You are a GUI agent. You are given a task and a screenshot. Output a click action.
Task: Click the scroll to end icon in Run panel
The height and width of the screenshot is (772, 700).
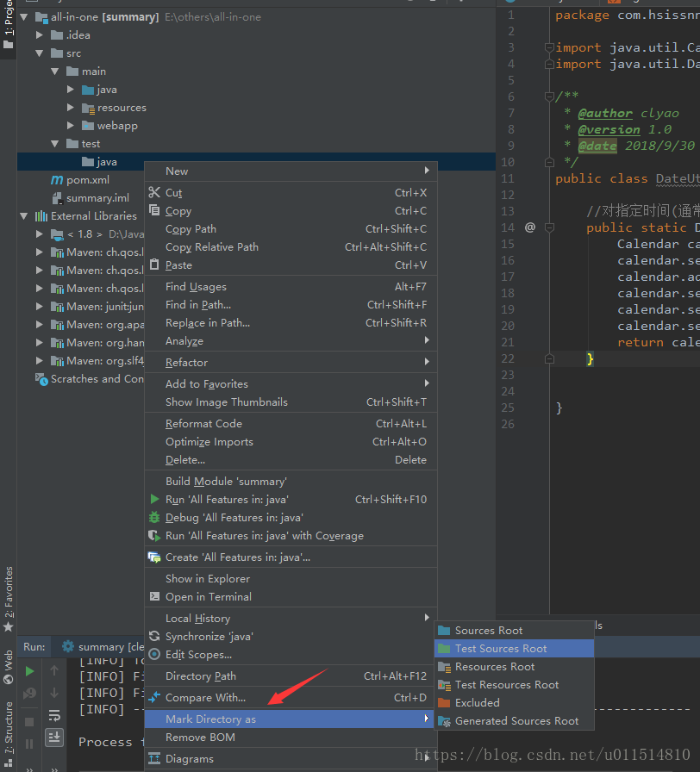(x=54, y=737)
